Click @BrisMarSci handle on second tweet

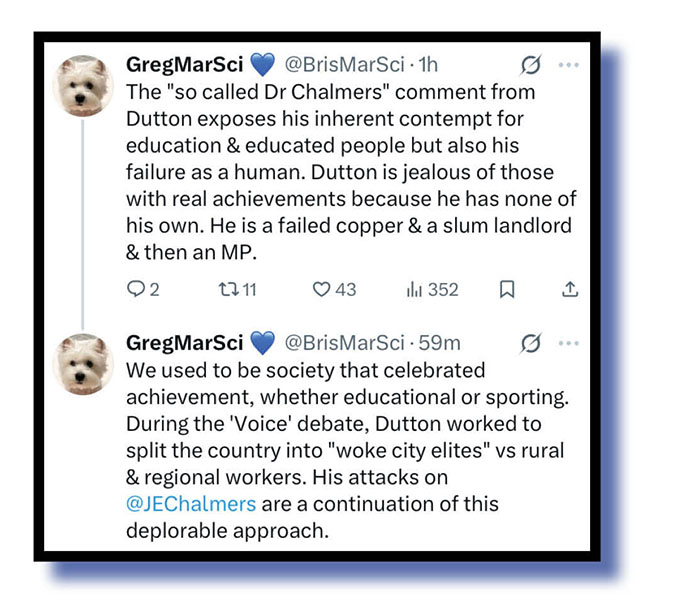pos(347,343)
